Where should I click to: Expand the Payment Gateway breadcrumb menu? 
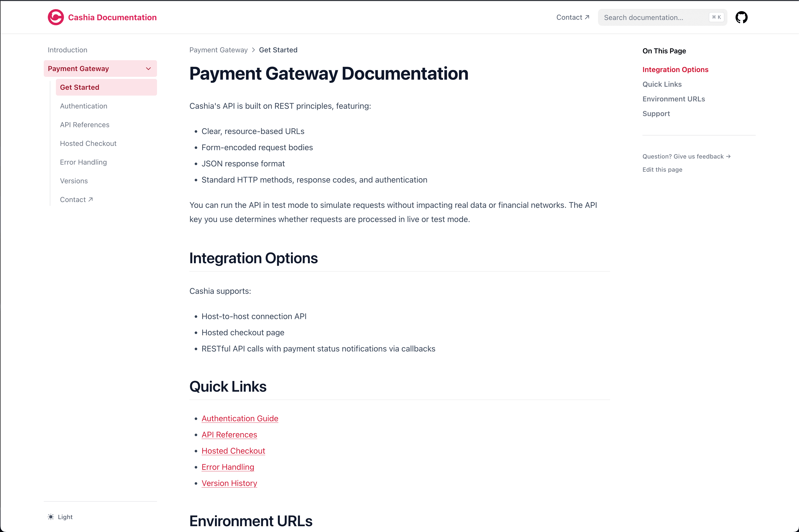[218, 50]
